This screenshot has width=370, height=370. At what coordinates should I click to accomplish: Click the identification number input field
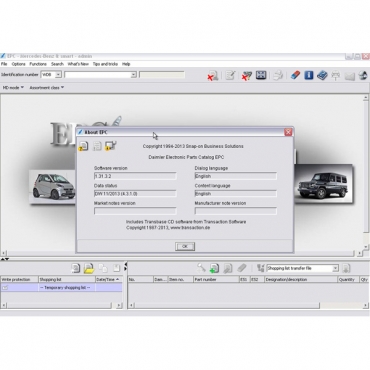pos(100,75)
